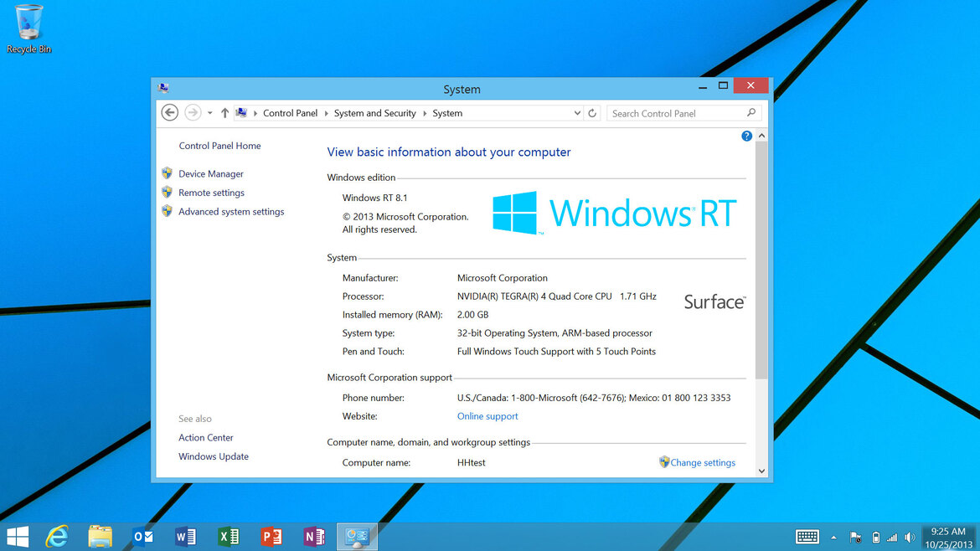Click 'HHtest' computer name value
Viewport: 980px width, 551px height.
[472, 462]
